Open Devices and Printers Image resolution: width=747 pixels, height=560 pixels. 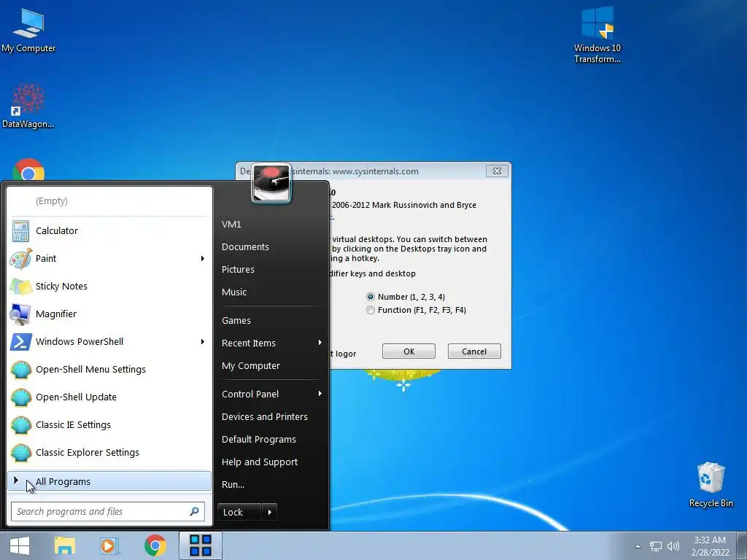pos(264,416)
